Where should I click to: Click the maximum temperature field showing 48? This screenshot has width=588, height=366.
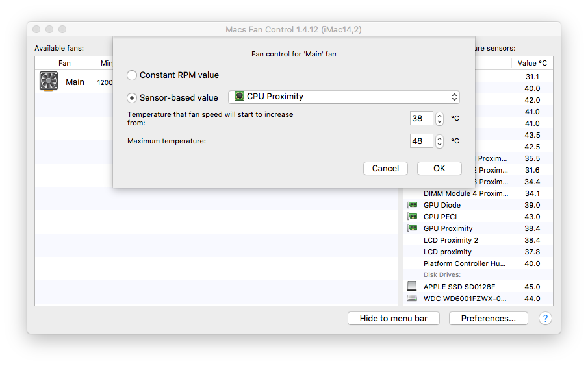click(422, 141)
